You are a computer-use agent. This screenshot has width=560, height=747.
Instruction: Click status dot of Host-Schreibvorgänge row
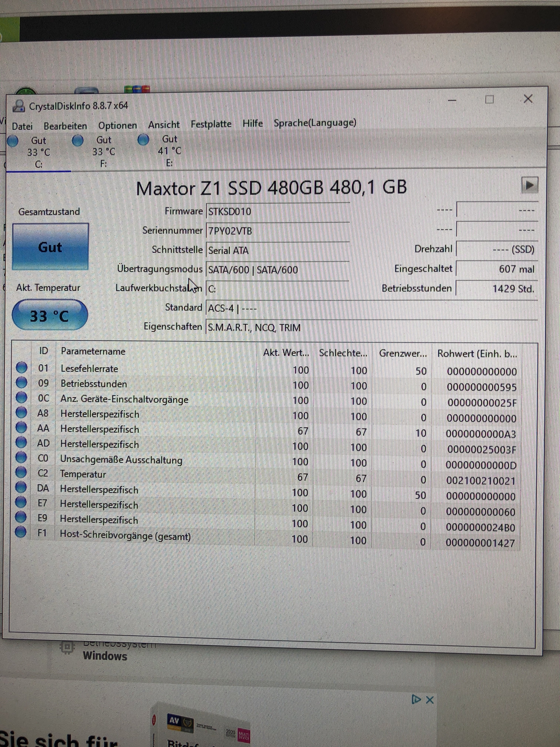click(x=21, y=532)
